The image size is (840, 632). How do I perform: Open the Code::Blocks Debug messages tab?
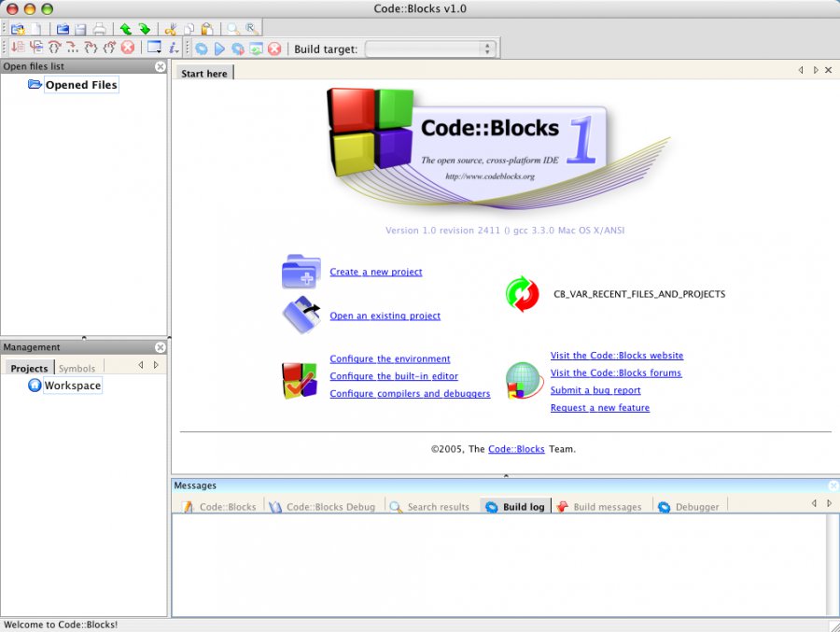[322, 507]
